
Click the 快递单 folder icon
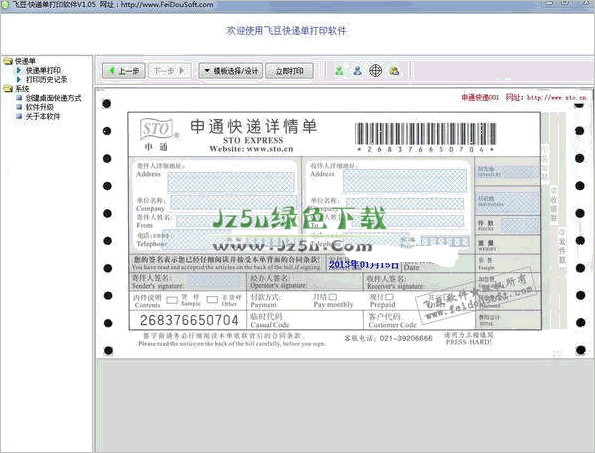tap(8, 61)
